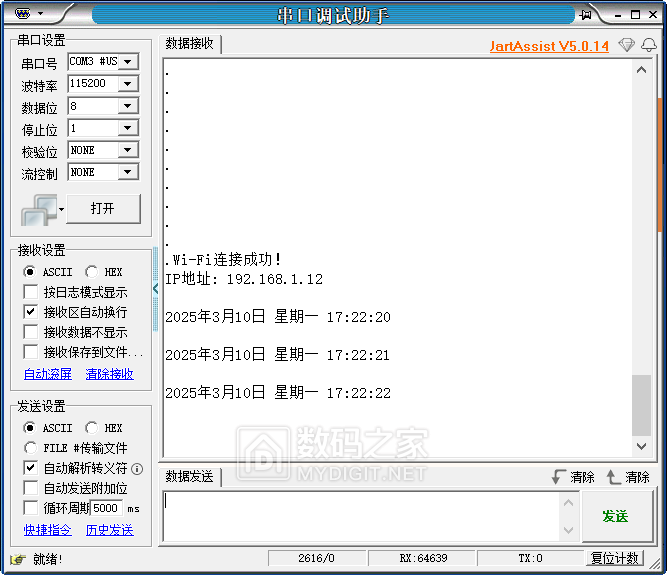Click the pin window icon in title bar

pos(586,14)
